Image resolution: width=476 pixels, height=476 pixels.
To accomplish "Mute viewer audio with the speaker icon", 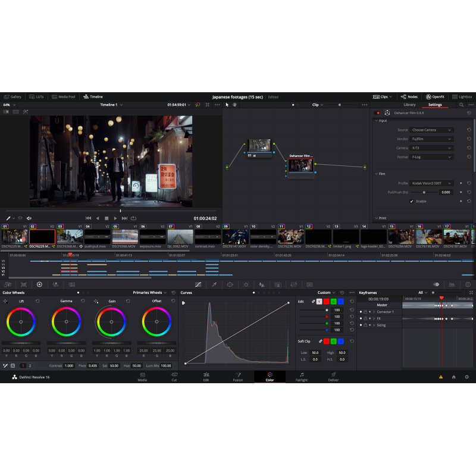I will [x=29, y=218].
